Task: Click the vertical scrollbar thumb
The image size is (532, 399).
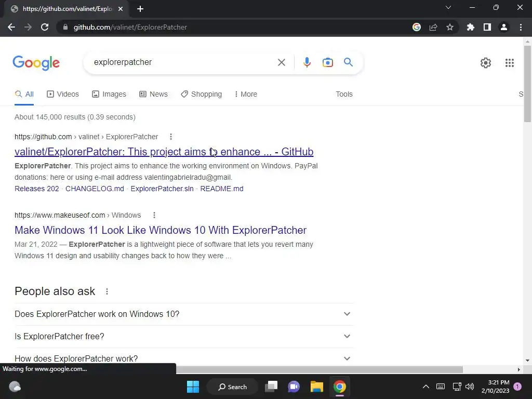Action: (527, 84)
